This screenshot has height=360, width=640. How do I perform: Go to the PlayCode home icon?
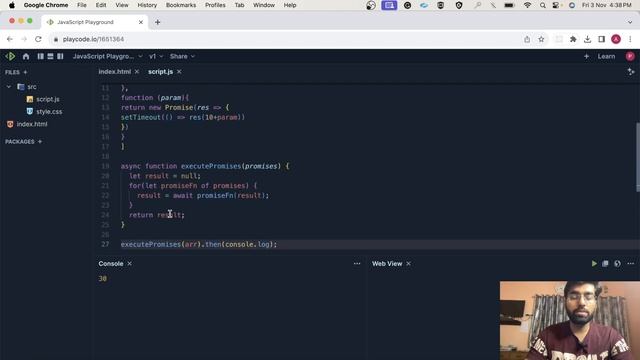[x=26, y=56]
